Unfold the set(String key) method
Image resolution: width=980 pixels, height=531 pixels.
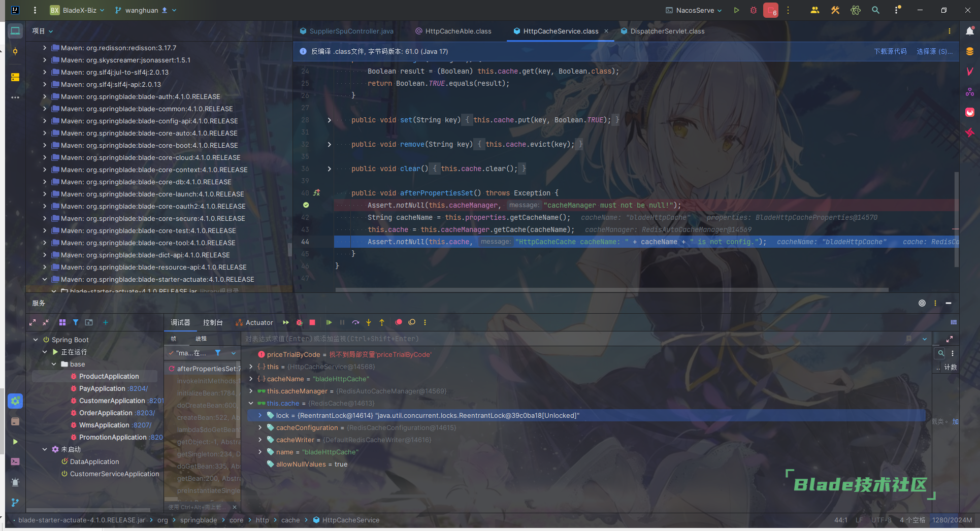tap(329, 120)
